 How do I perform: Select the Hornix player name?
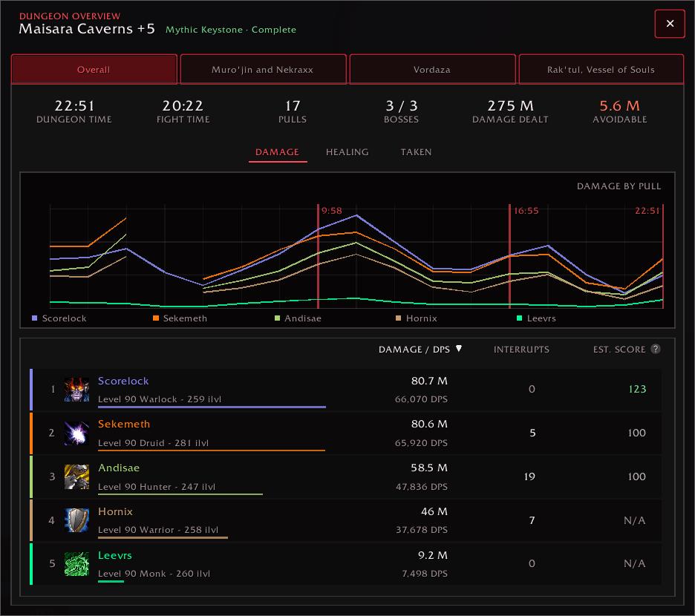(115, 511)
